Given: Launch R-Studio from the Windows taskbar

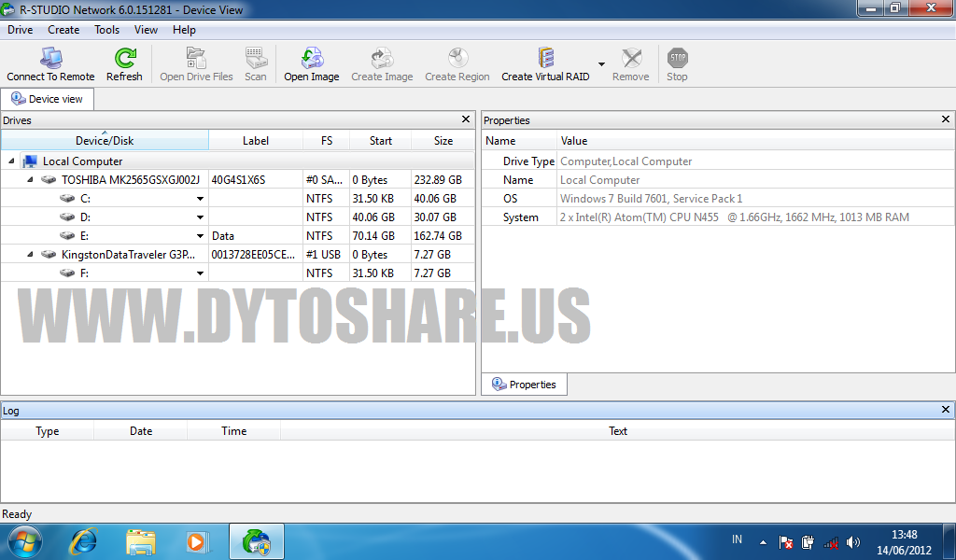Looking at the screenshot, I should (256, 540).
